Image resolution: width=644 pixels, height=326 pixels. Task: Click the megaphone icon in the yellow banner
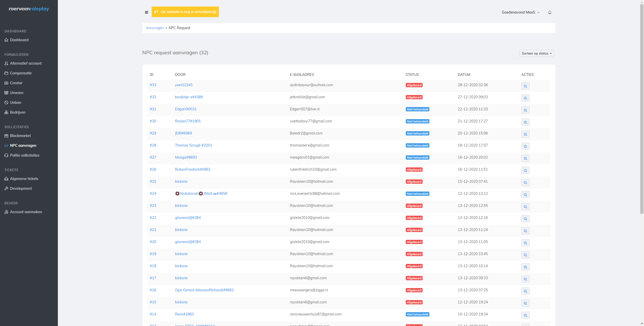pos(156,12)
